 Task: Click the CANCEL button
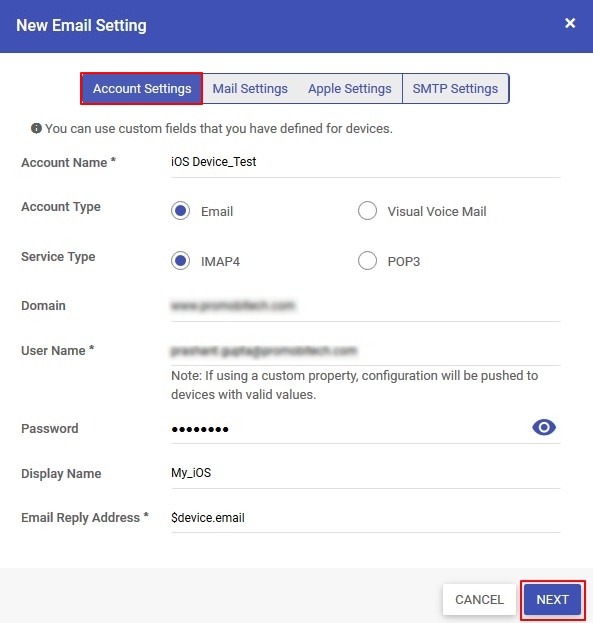pyautogui.click(x=479, y=599)
